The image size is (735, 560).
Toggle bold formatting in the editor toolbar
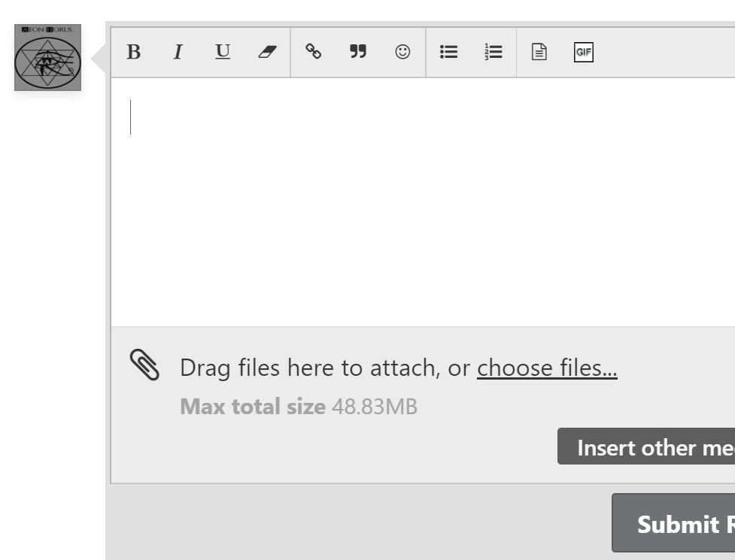(134, 52)
